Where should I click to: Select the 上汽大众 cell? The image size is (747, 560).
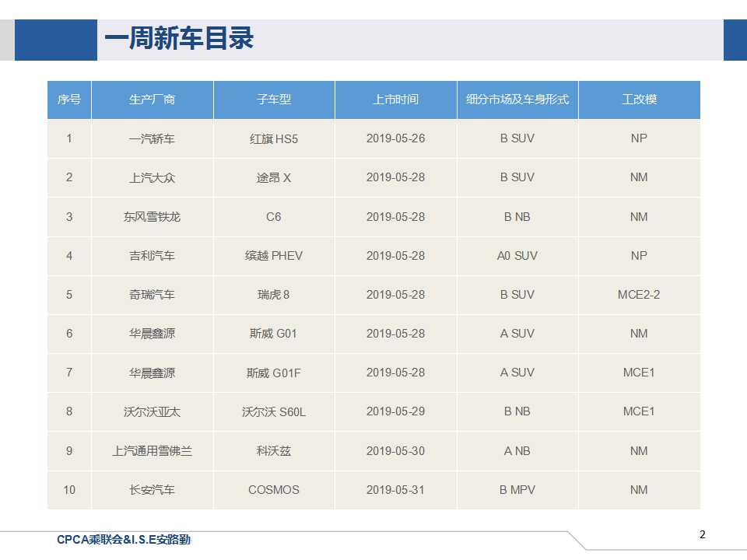(152, 177)
